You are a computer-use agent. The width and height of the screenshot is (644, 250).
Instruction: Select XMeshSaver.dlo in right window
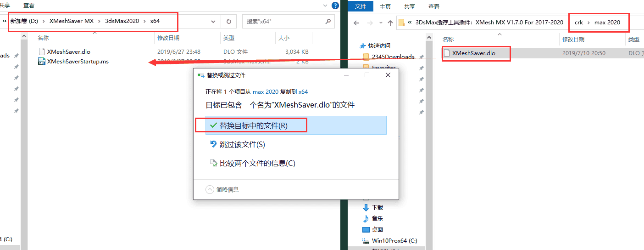[x=474, y=53]
